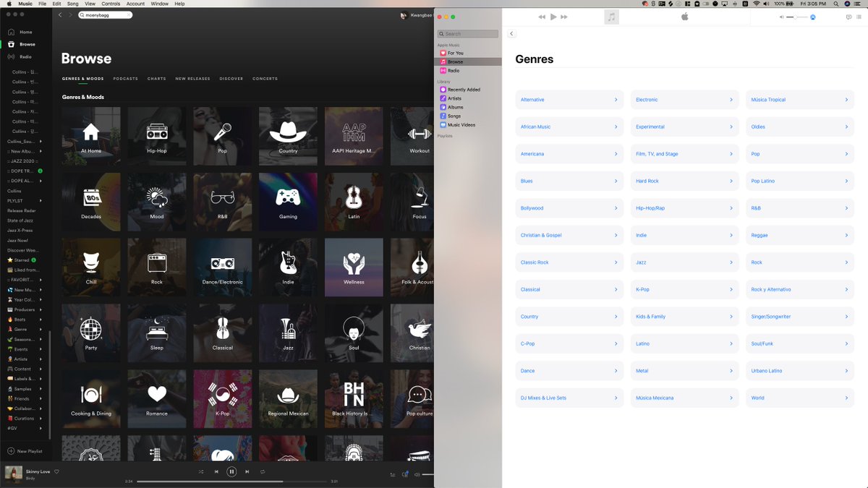The width and height of the screenshot is (868, 488).
Task: Open the World genre in Apple Music
Action: [800, 398]
